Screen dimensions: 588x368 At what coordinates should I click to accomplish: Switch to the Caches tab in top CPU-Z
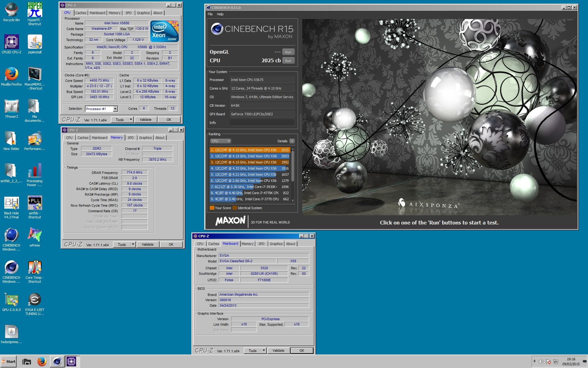(81, 13)
